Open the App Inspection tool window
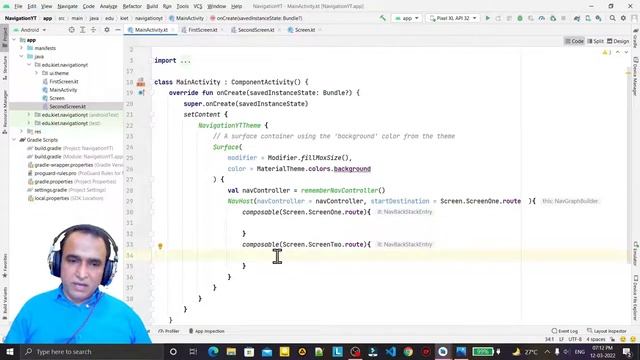Screen dimensions: 640x360 206,331
